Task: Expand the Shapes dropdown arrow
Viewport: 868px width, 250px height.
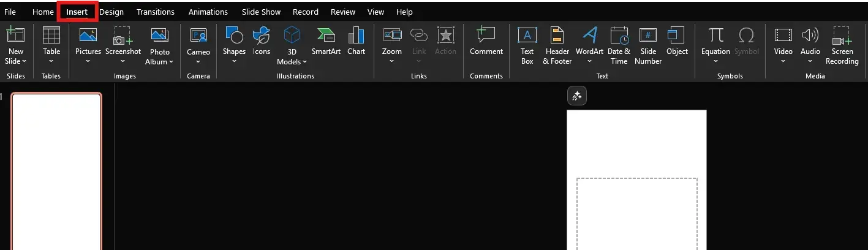Action: (234, 61)
